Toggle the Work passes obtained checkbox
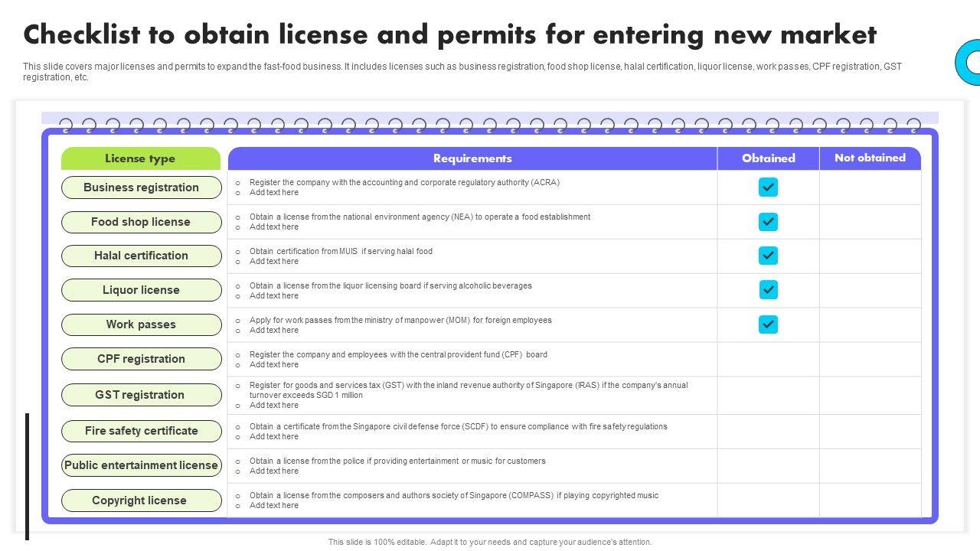This screenshot has width=980, height=551. [x=768, y=324]
